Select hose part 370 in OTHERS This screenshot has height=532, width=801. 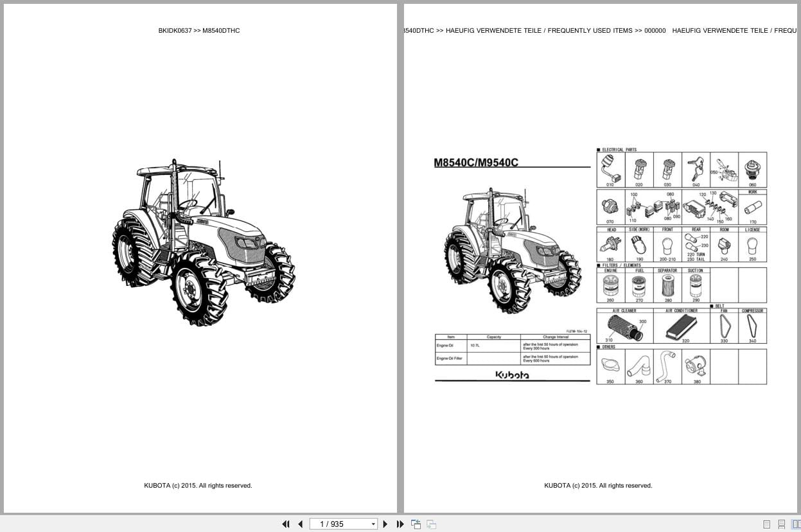(667, 367)
